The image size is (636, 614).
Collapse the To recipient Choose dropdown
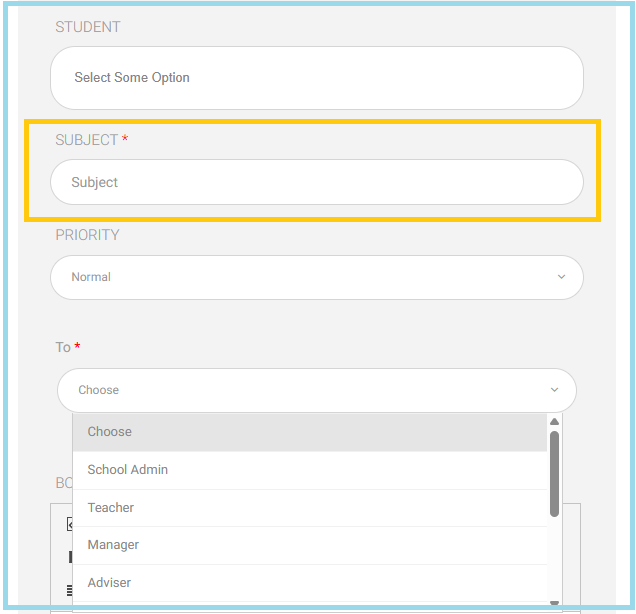pos(316,390)
